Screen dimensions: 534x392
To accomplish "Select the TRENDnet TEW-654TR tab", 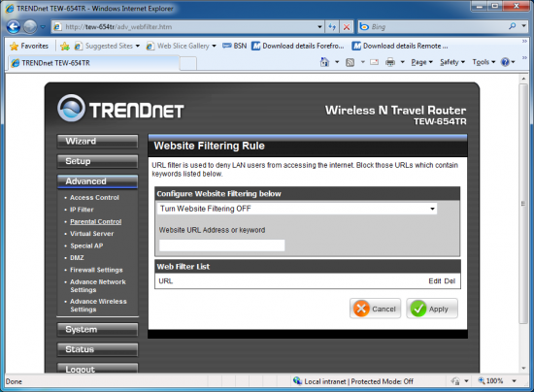I will click(92, 63).
